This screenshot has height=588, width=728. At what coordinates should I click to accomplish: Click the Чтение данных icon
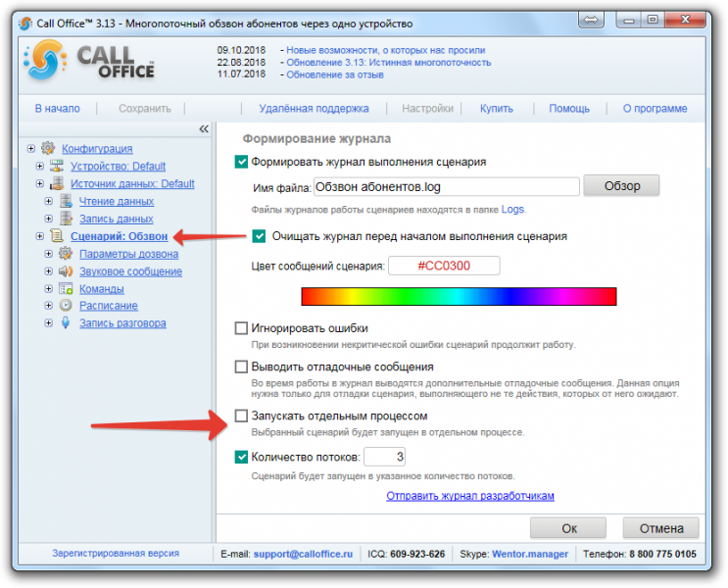click(66, 201)
